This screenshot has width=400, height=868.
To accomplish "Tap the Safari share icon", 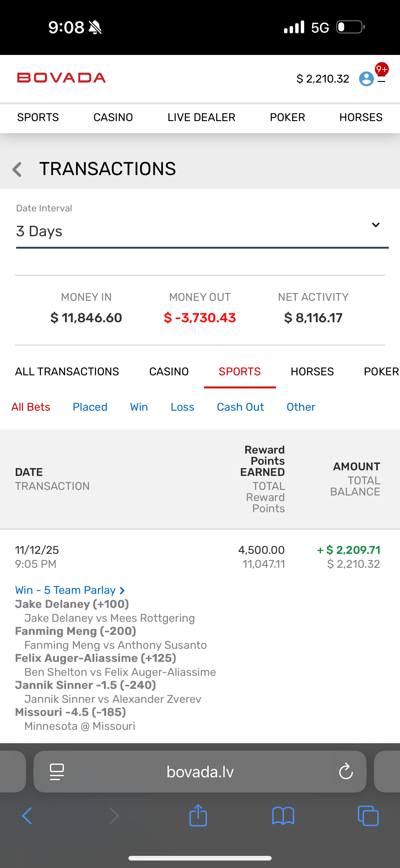I will coord(198,816).
